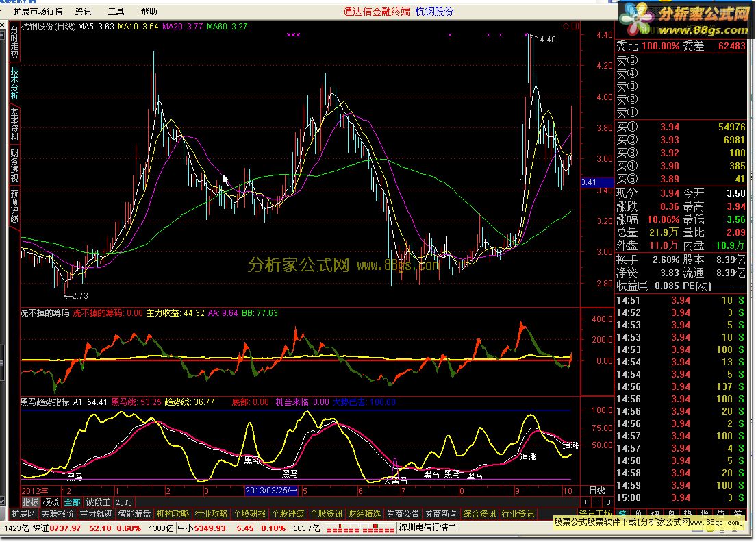Select the 指标 tab below the chart
The height and width of the screenshot is (542, 756).
tap(30, 502)
